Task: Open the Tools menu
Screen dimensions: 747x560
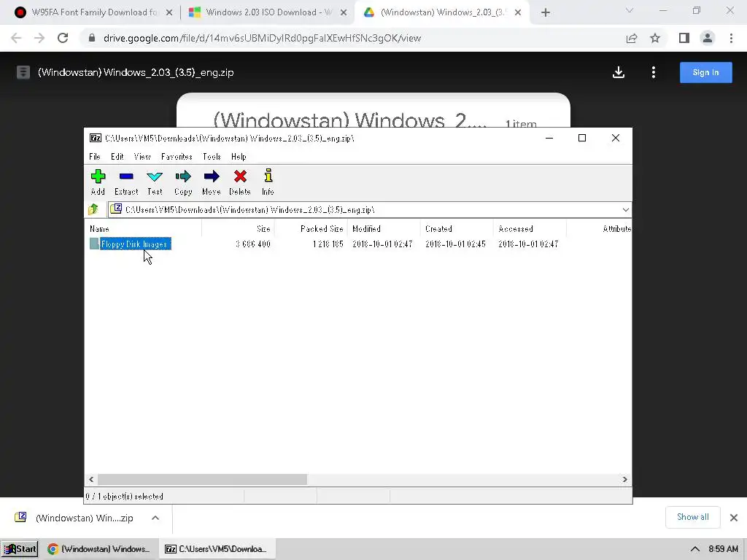Action: (x=212, y=157)
